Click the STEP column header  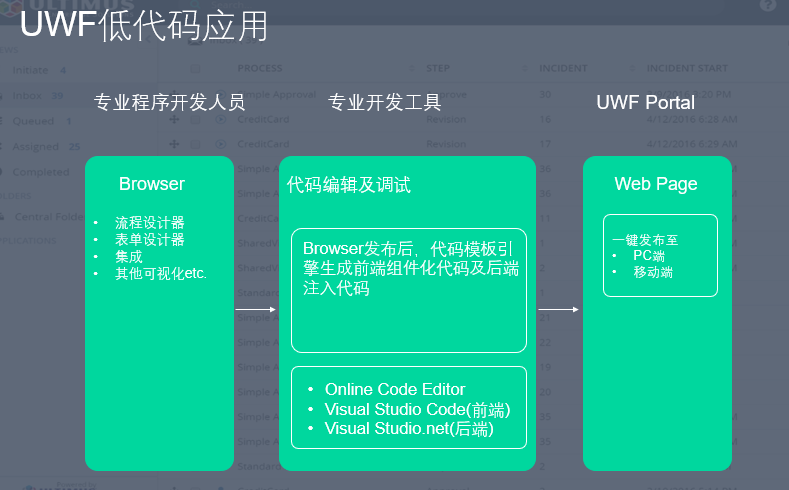[x=438, y=68]
